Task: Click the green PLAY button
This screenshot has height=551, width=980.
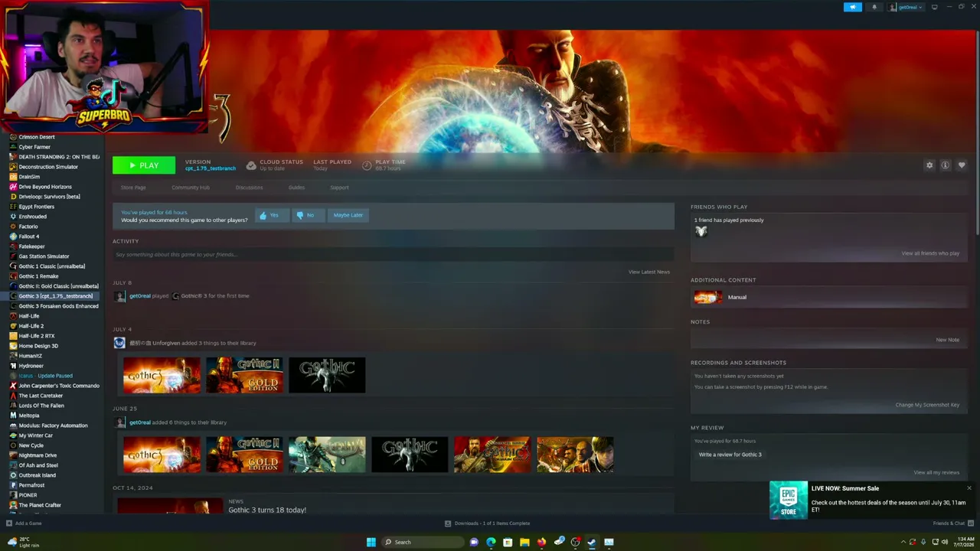Action: (x=144, y=165)
